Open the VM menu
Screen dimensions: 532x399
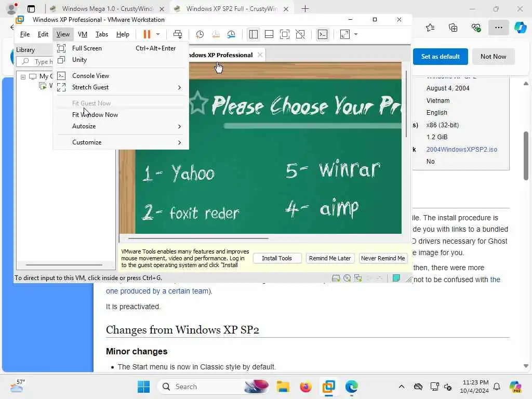click(x=83, y=34)
